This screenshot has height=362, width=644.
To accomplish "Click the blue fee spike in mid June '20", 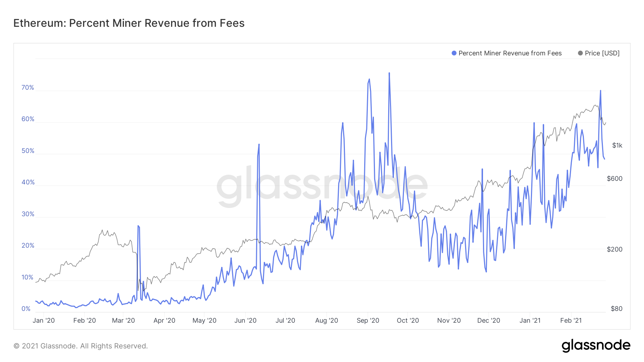I will click(259, 145).
